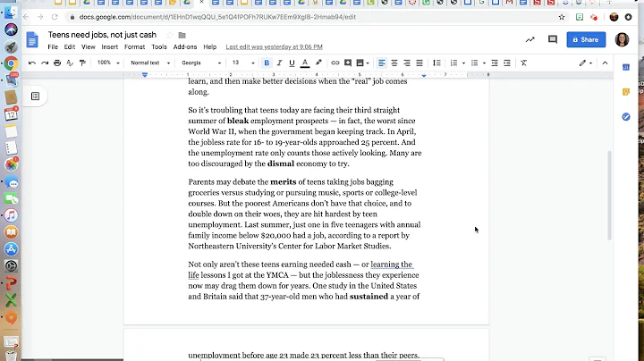
Task: Open comment history icon
Action: click(553, 40)
